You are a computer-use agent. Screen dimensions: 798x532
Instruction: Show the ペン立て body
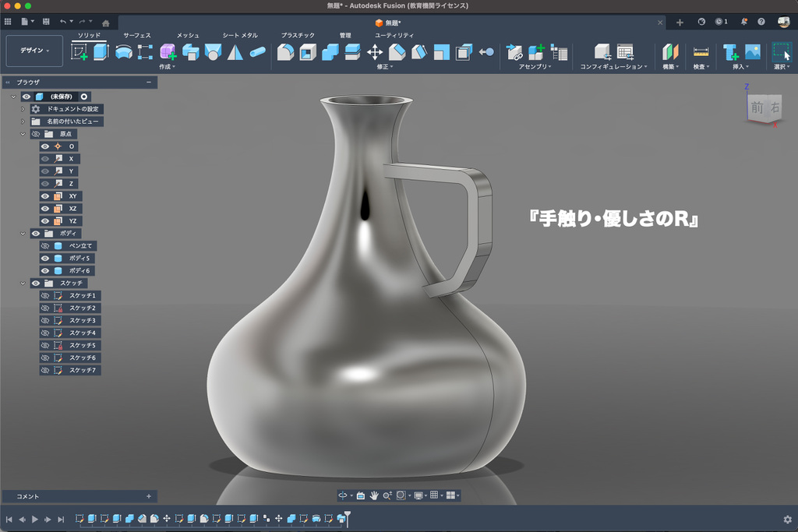(x=45, y=246)
